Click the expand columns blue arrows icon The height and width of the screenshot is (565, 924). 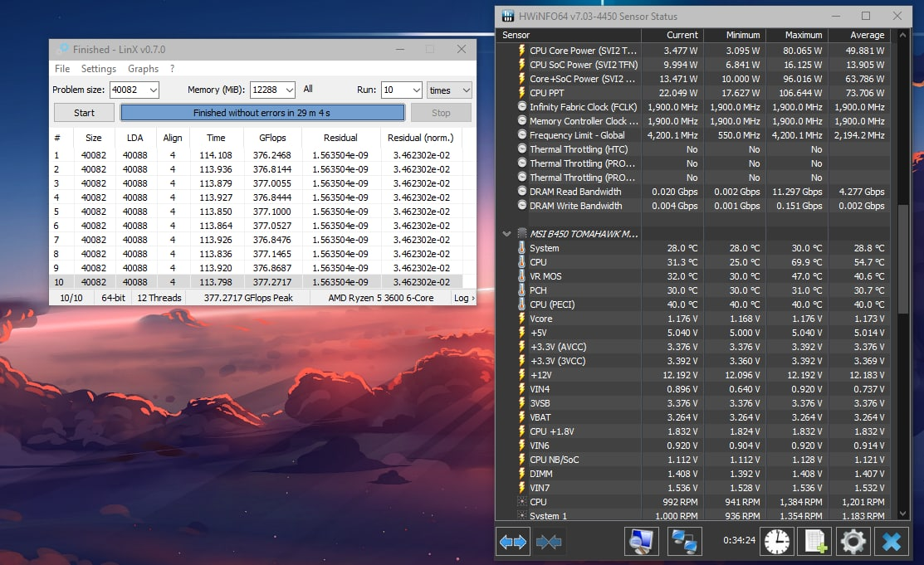coord(512,542)
